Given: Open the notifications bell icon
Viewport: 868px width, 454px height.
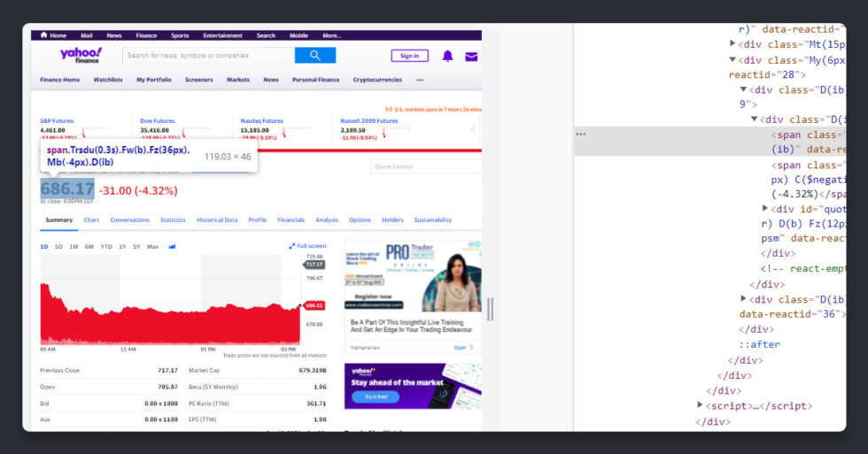Looking at the screenshot, I should pyautogui.click(x=447, y=56).
